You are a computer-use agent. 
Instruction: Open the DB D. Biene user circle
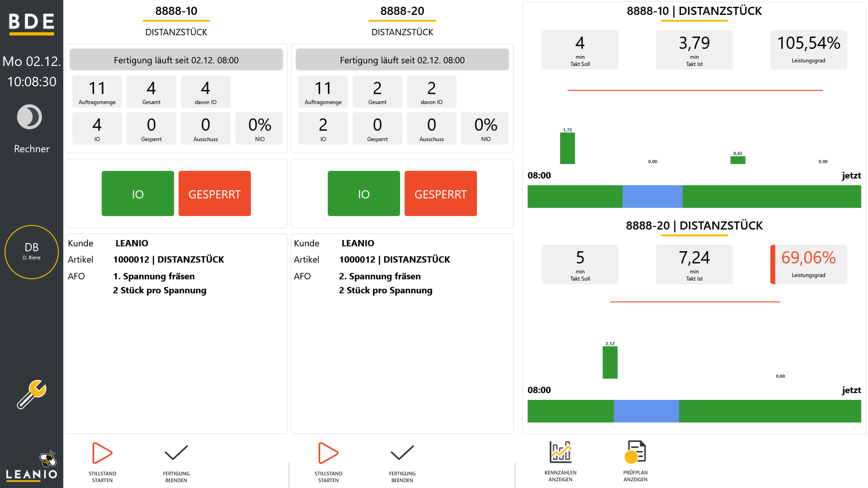(x=32, y=252)
